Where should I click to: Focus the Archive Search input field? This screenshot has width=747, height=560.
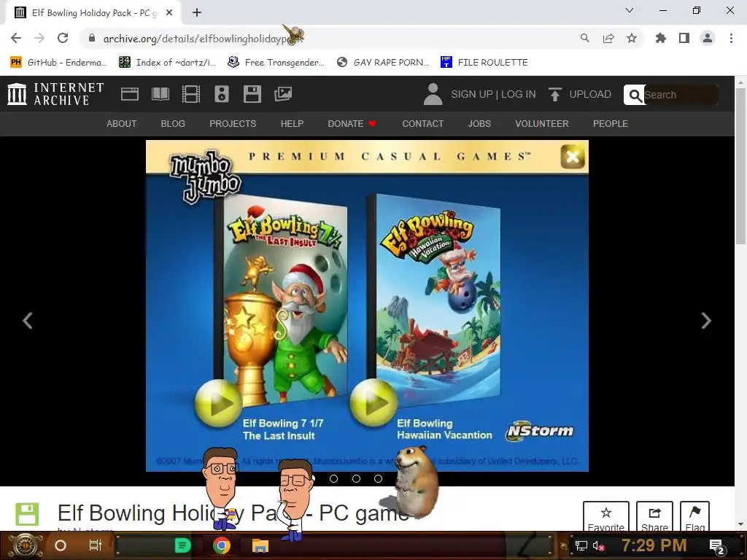(x=681, y=95)
